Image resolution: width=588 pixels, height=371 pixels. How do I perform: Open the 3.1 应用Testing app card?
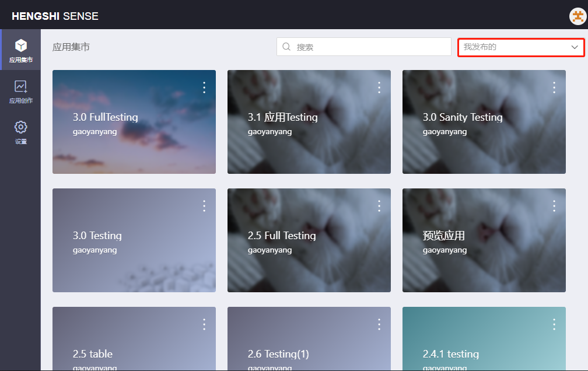(x=309, y=122)
